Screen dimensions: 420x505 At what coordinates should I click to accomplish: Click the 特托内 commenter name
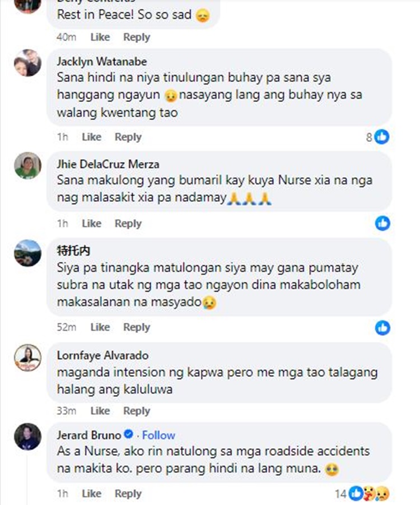(x=73, y=251)
